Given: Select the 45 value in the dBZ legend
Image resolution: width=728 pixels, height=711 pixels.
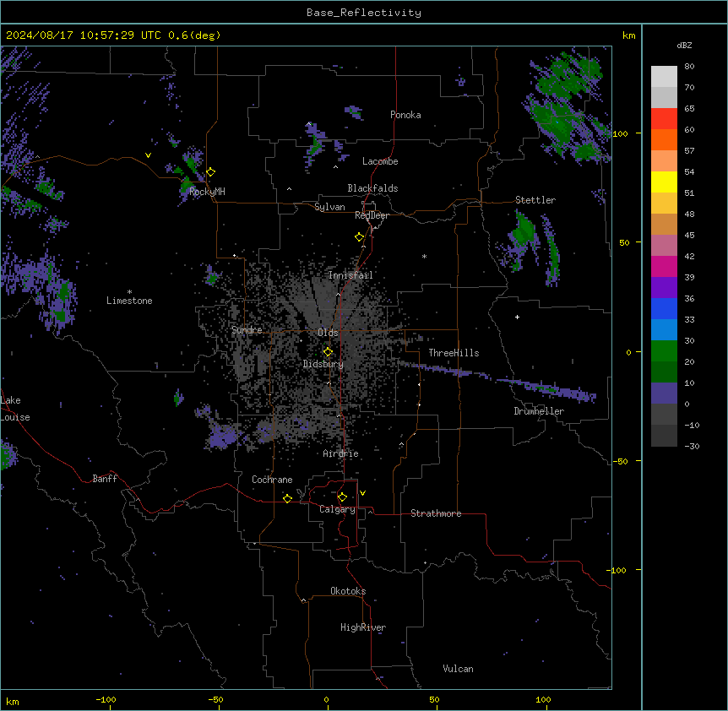Looking at the screenshot, I should 689,236.
